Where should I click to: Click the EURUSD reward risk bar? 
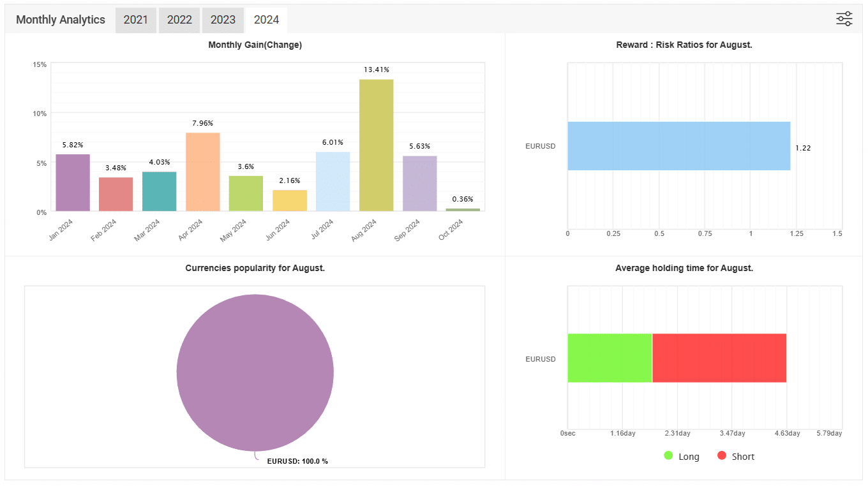678,146
